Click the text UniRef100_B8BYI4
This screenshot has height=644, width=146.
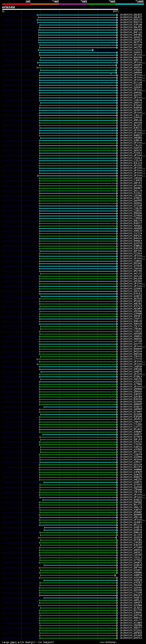(131, 60)
